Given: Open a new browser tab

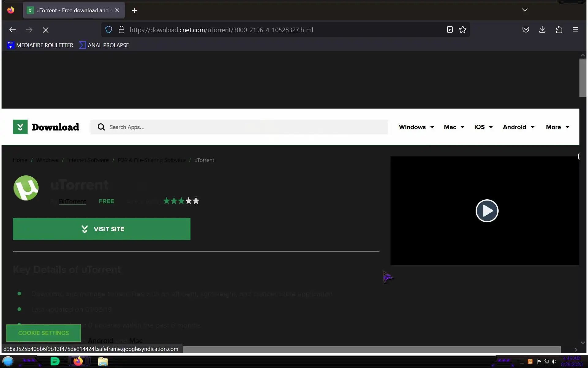Looking at the screenshot, I should click(134, 10).
